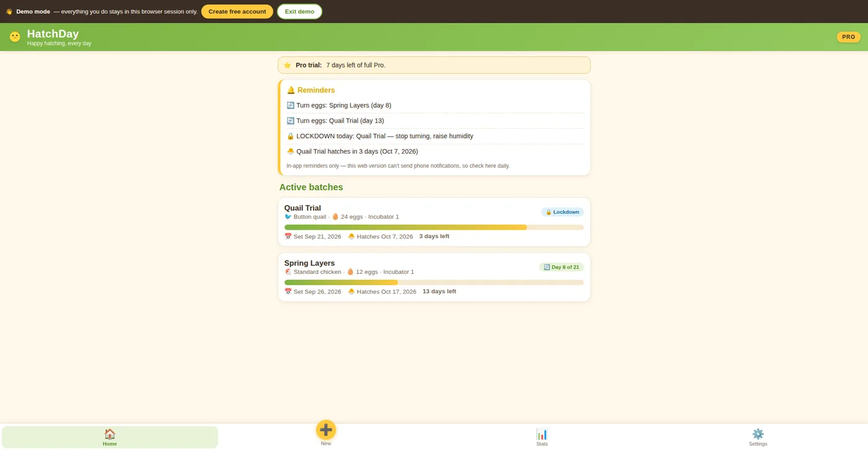This screenshot has width=868, height=451.
Task: Click the home icon in bottom navigation
Action: coord(110,434)
